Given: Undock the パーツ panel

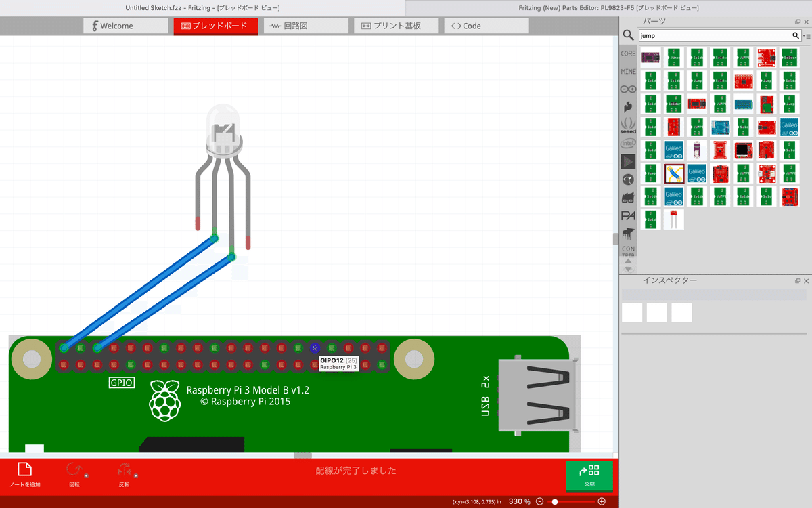Looking at the screenshot, I should coord(798,22).
